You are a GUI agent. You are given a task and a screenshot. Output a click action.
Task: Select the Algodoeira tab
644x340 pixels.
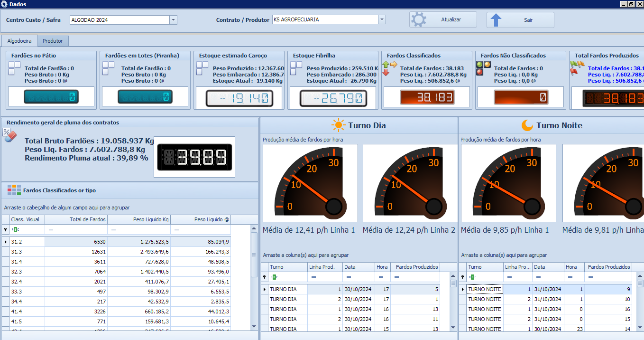pos(19,41)
